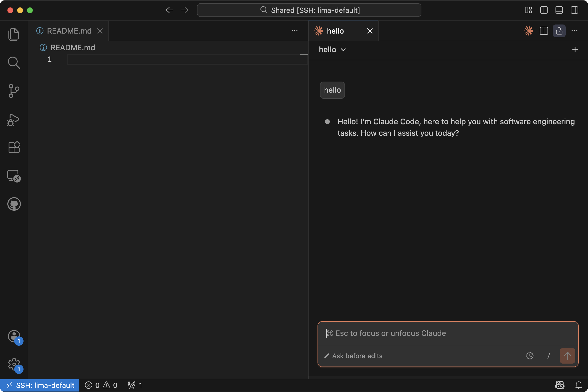The image size is (588, 392).
Task: Open README.md editor more actions menu
Action: click(294, 31)
